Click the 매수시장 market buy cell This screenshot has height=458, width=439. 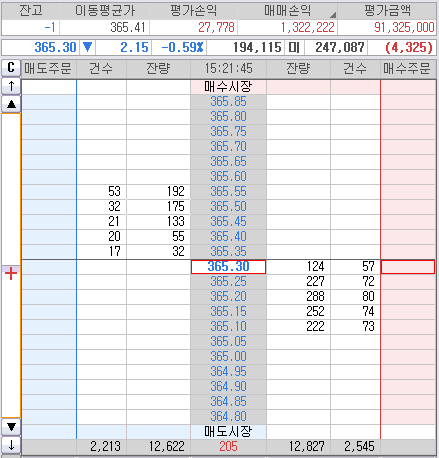tap(228, 87)
